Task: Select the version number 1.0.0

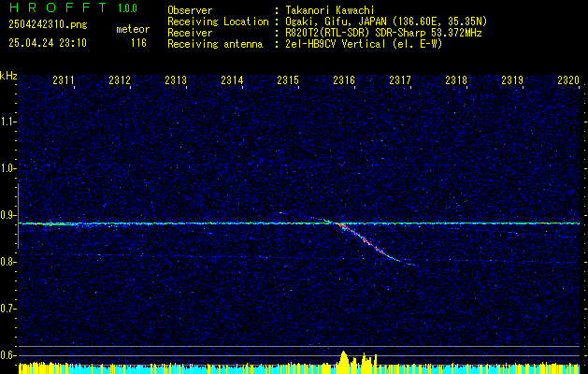Action: tap(127, 7)
